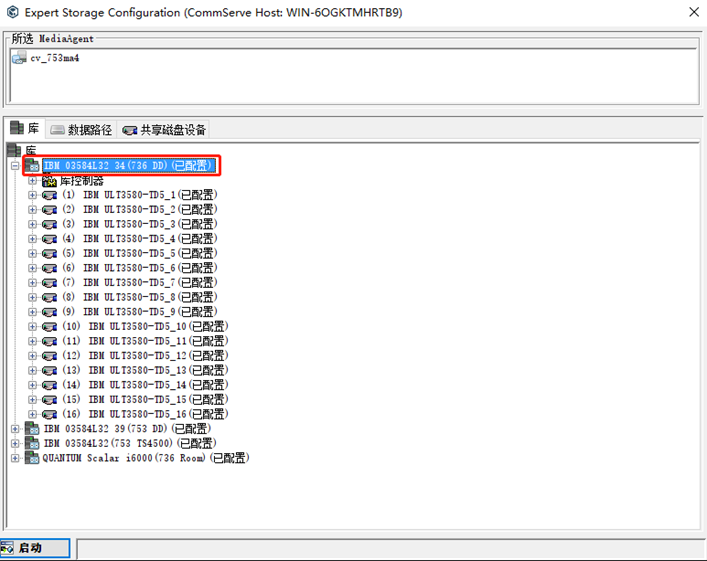Click drive icon for IBM ULT3580-TD5_3
The image size is (707, 561).
tap(49, 224)
